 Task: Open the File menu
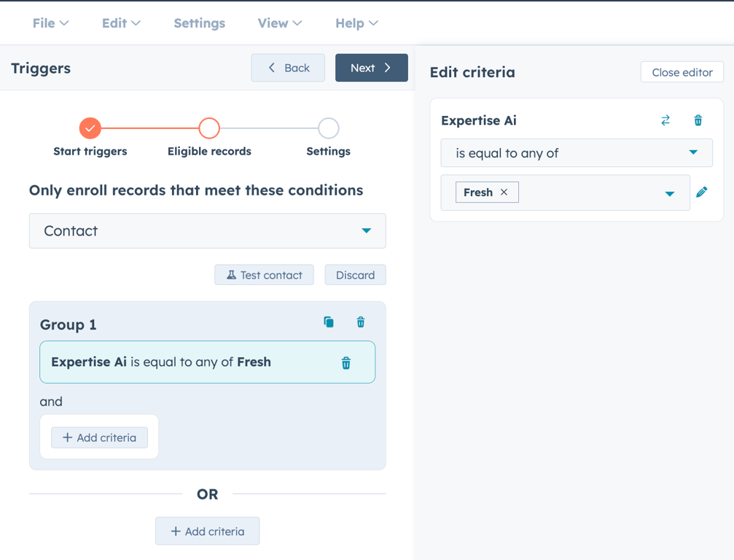[x=50, y=23]
